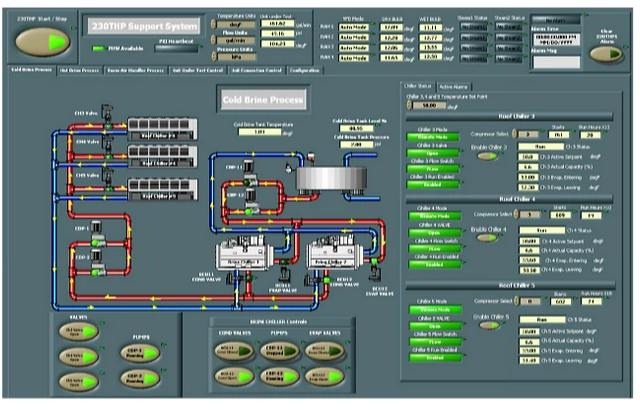The width and height of the screenshot is (640, 410).
Task: Click the Brine Chiller 2 unit graphic
Action: [x=336, y=253]
